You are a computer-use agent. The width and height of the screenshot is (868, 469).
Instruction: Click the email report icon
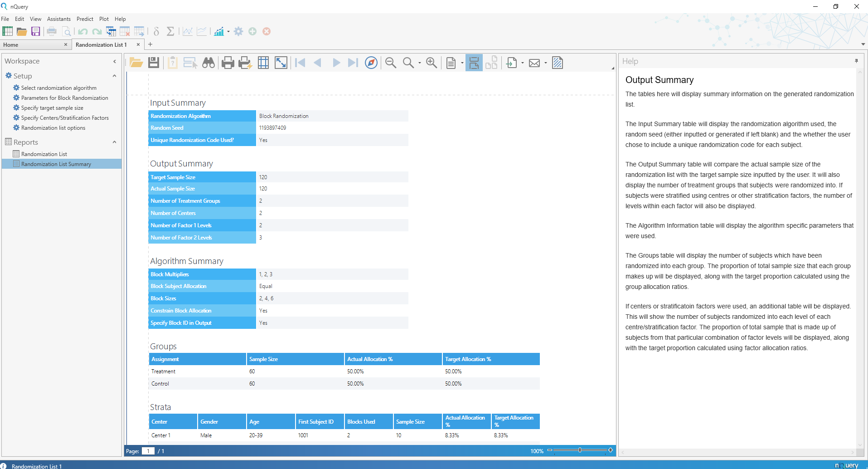point(535,63)
